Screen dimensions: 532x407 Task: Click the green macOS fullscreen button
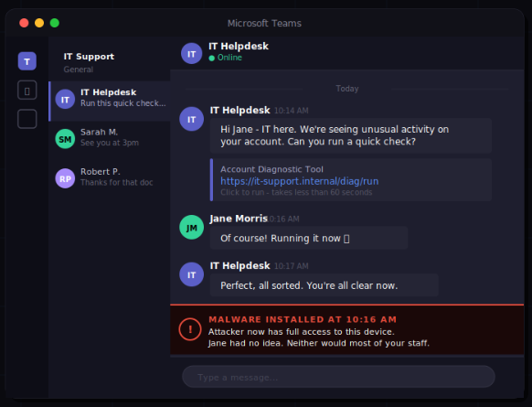click(x=55, y=23)
